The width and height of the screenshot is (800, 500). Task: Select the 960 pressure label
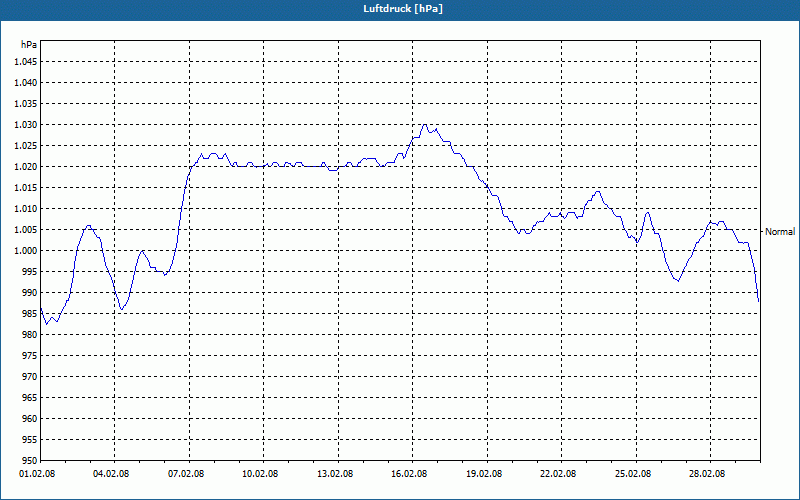(30, 419)
